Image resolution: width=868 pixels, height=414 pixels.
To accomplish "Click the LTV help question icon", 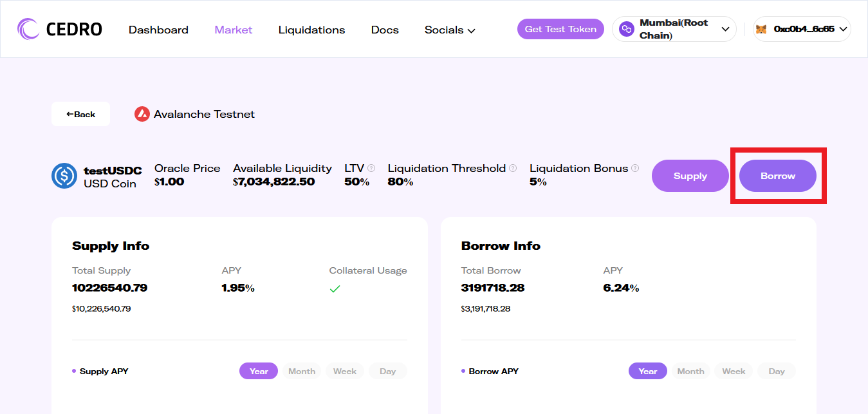I will [371, 168].
